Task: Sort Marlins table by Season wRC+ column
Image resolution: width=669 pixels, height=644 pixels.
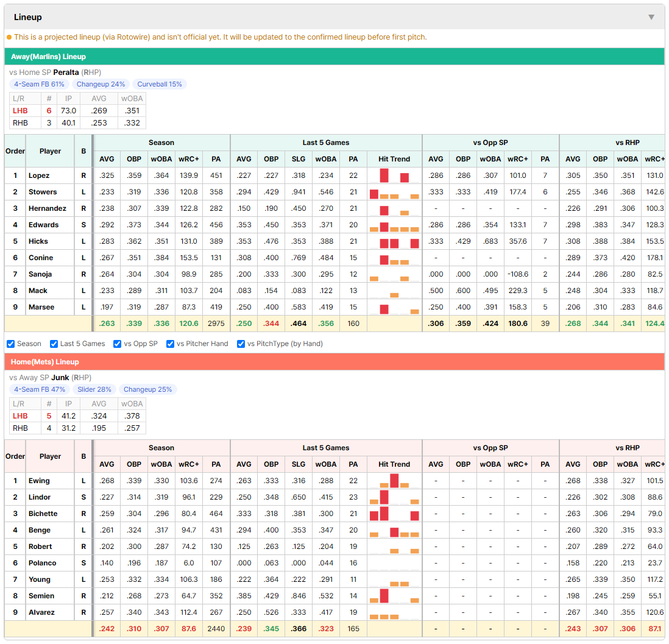Action: click(x=189, y=159)
